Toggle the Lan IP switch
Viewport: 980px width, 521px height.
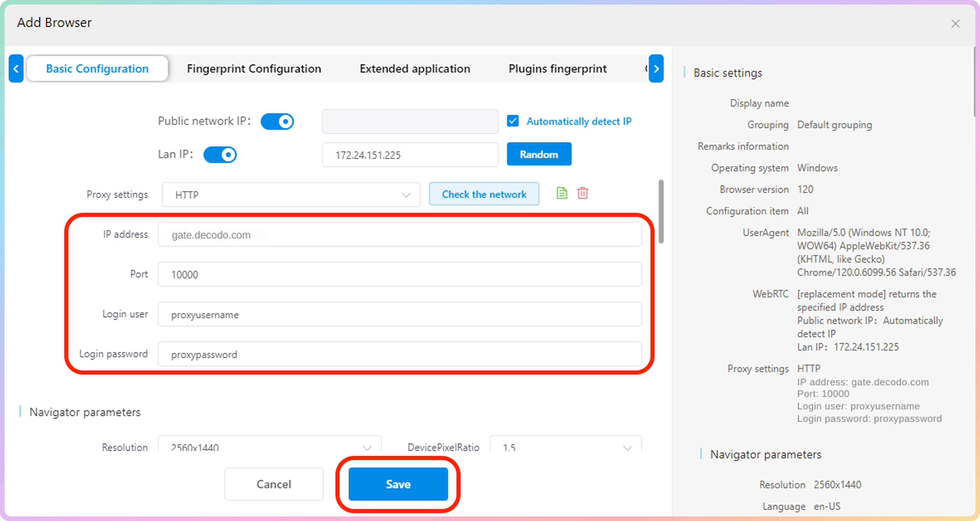coord(220,155)
